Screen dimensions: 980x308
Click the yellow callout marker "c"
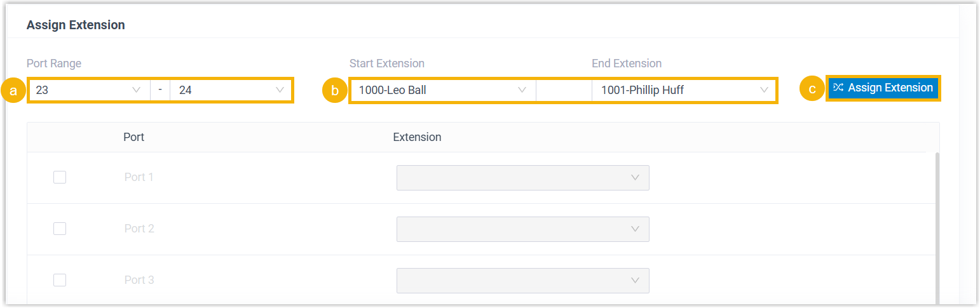[x=812, y=89]
